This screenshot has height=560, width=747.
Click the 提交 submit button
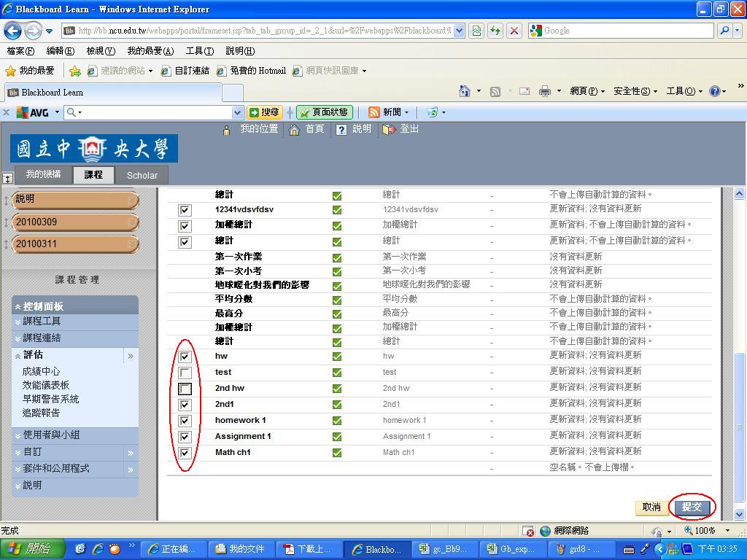691,507
